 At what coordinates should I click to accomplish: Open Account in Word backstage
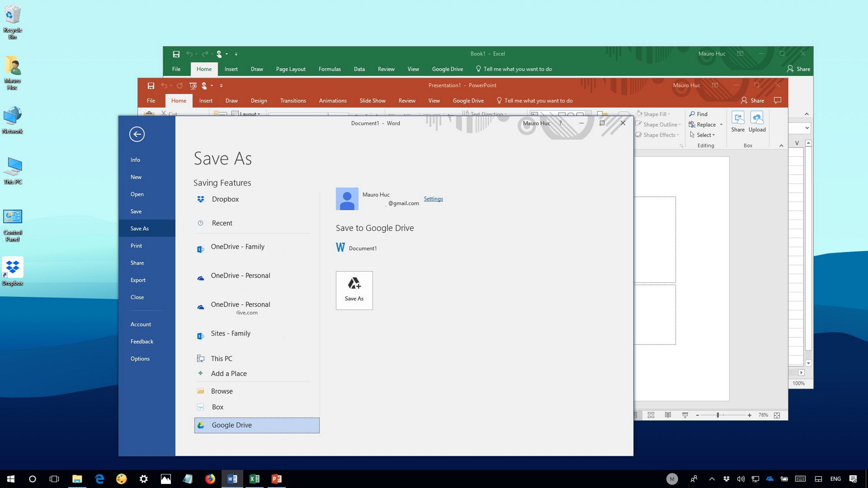point(147,324)
